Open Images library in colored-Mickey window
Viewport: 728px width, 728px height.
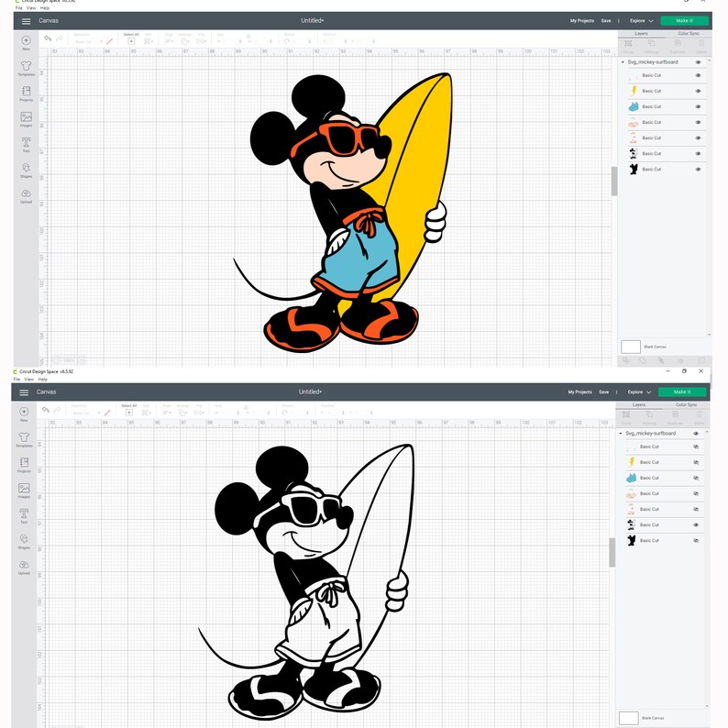pyautogui.click(x=26, y=119)
